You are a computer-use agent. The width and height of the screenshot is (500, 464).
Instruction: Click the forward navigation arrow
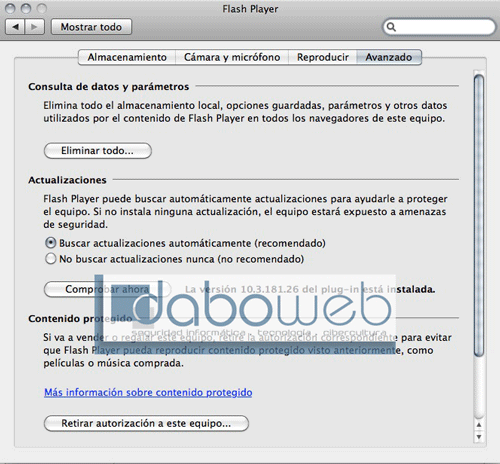[x=34, y=27]
